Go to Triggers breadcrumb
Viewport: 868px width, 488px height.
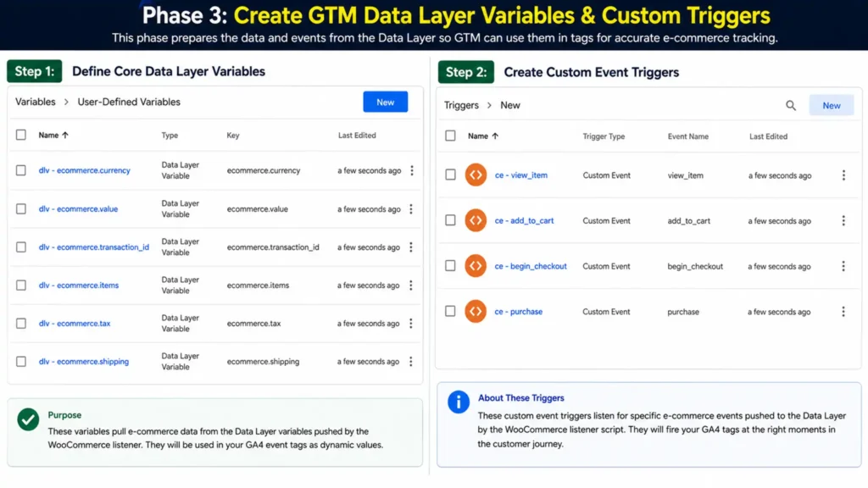[461, 105]
